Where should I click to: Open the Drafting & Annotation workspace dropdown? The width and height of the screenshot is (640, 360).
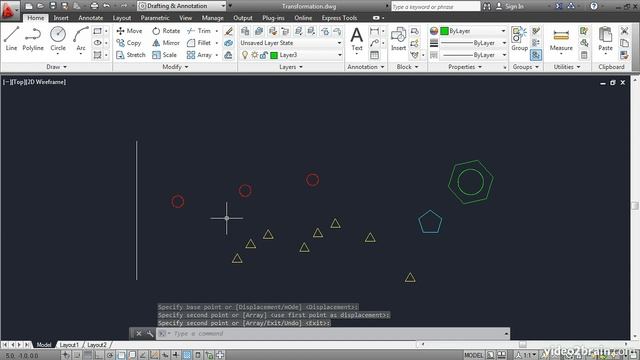point(182,6)
